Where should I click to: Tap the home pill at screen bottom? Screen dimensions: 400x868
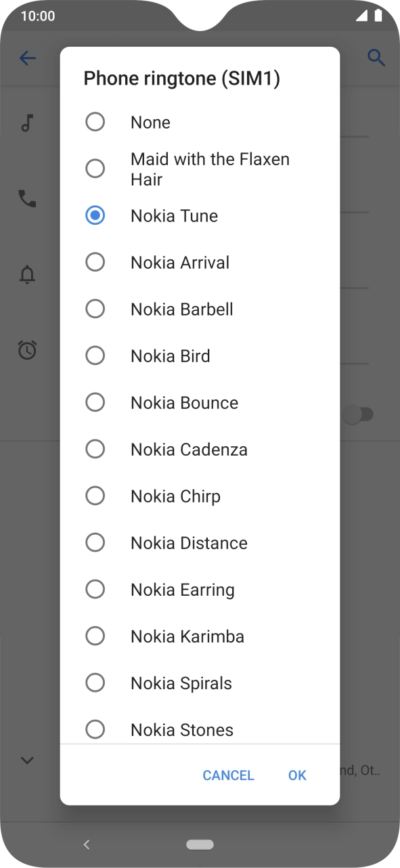click(200, 844)
